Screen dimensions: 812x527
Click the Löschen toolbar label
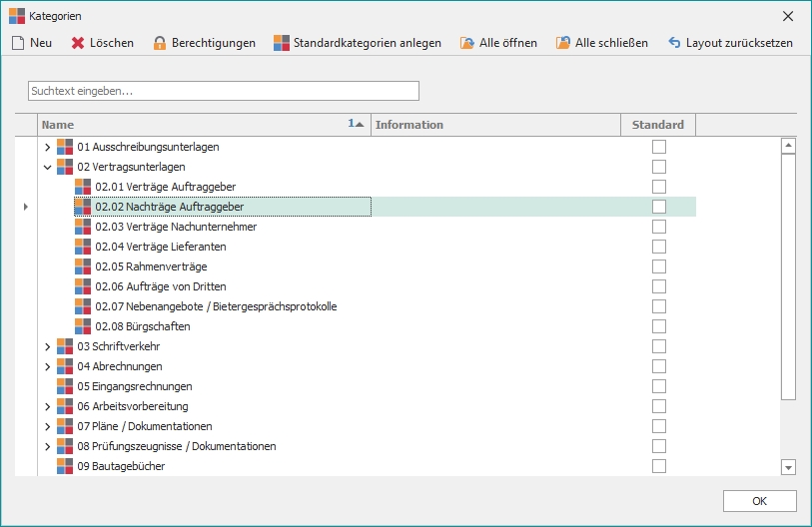112,43
